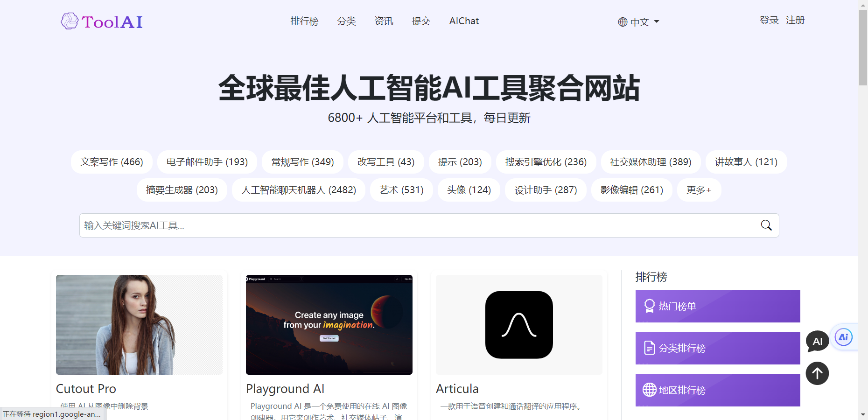Open the AIChat nav menu

click(x=464, y=21)
